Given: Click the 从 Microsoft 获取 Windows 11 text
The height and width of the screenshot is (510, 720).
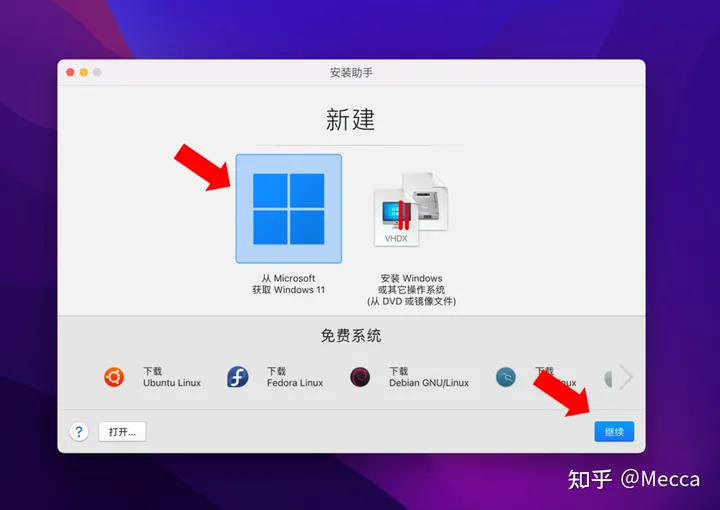Looking at the screenshot, I should 288,284.
